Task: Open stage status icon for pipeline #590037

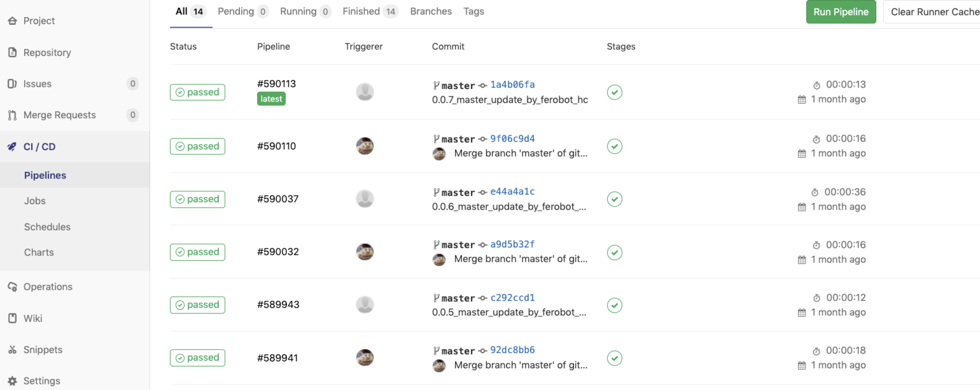Action: point(614,199)
